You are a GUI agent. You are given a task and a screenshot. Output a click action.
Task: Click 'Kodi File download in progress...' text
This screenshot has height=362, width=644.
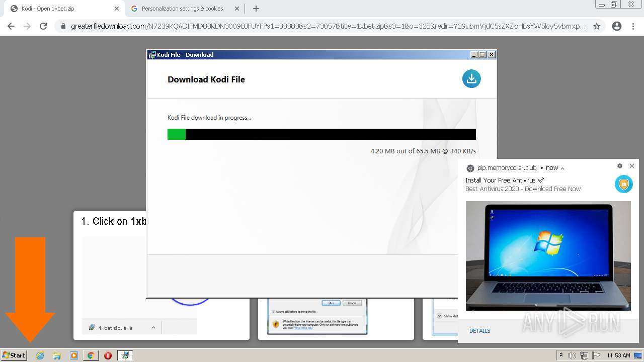coord(209,118)
